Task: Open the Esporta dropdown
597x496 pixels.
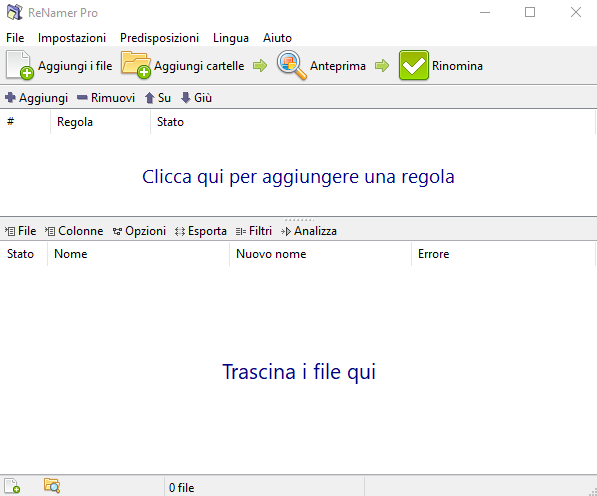Action: (x=201, y=231)
